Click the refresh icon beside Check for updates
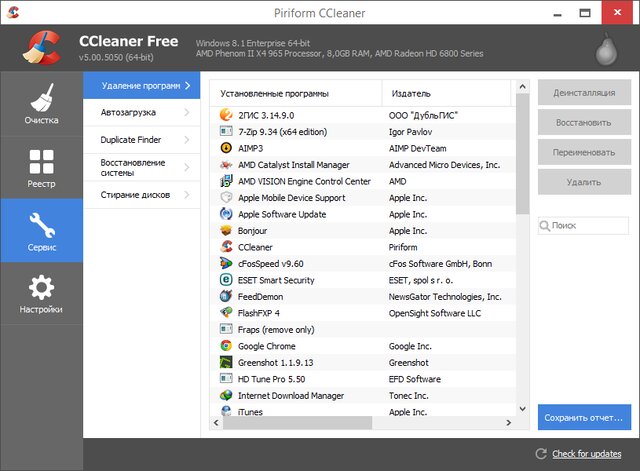The width and height of the screenshot is (640, 471). click(541, 453)
